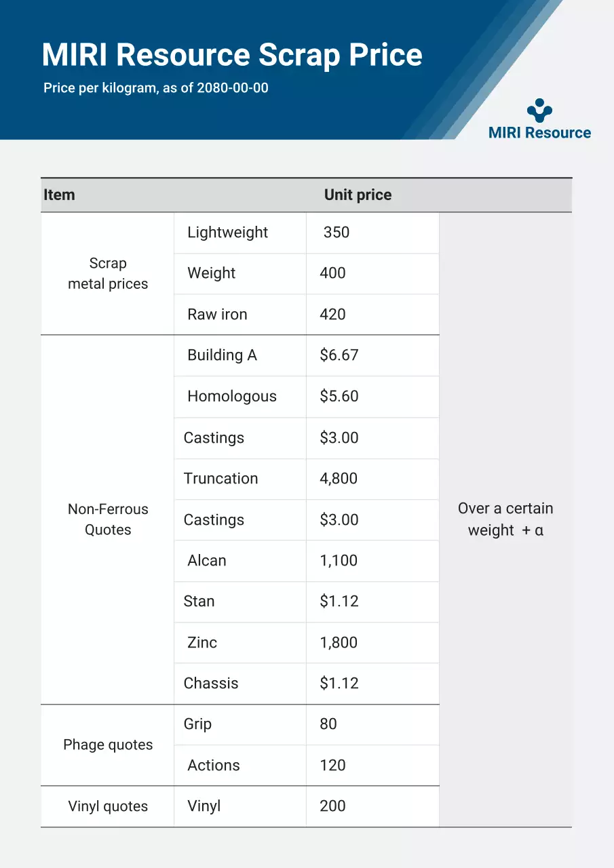Select the Building A item cell
Image resolution: width=614 pixels, height=868 pixels.
(x=222, y=355)
